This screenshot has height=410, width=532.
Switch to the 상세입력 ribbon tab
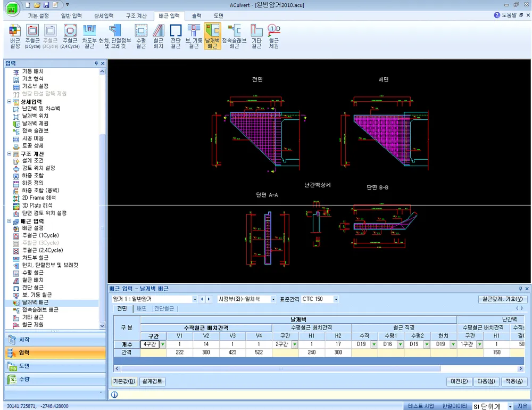[104, 16]
